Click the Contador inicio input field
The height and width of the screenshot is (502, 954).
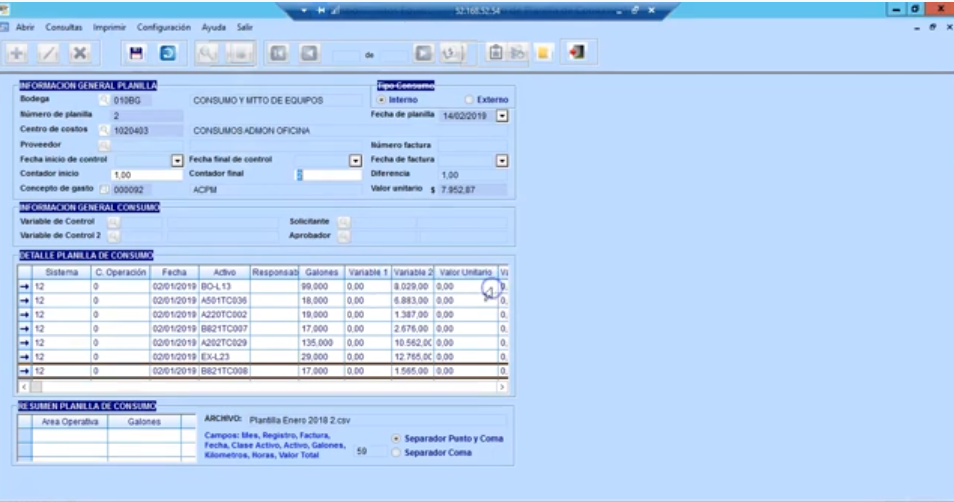pos(146,175)
